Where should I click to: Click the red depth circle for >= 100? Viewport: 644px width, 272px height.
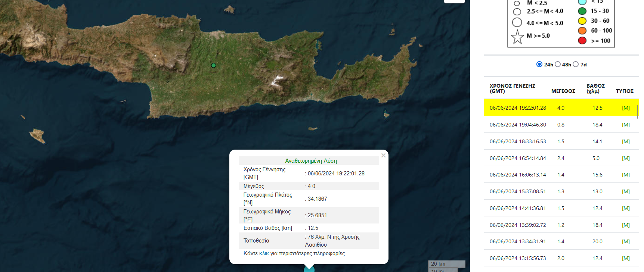(582, 40)
